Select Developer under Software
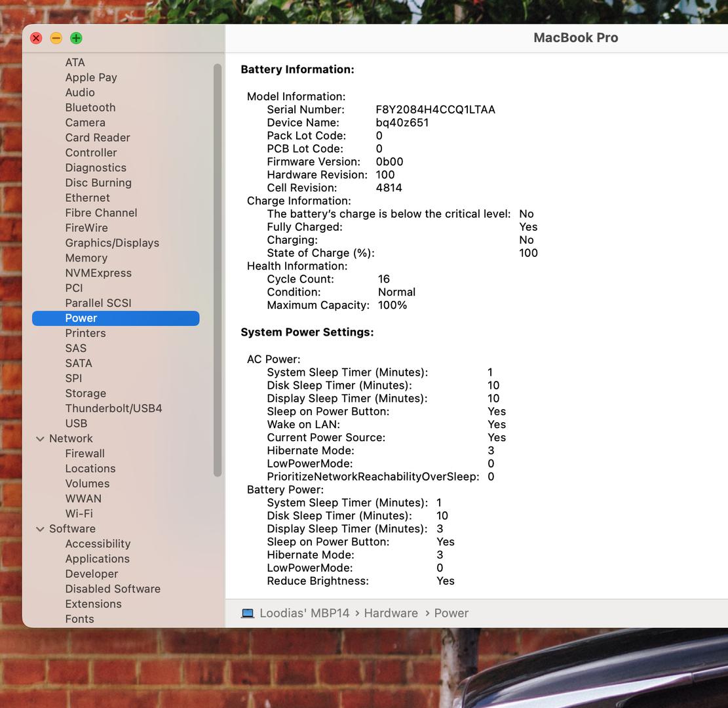The width and height of the screenshot is (728, 708). 92,574
